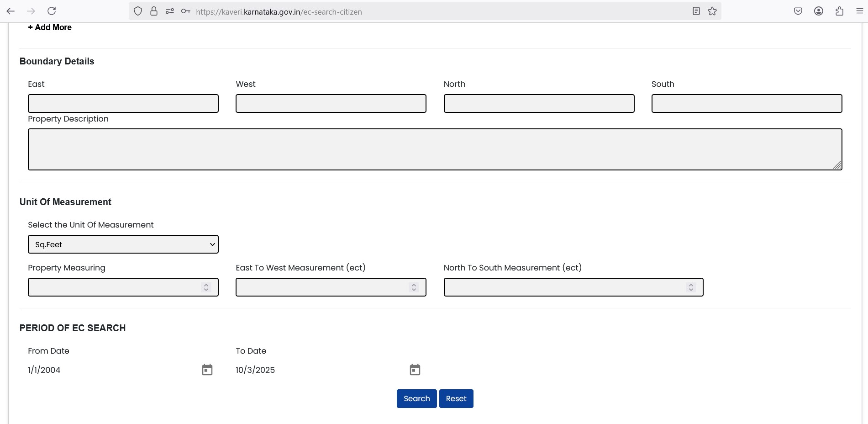Click the Select the Unit Of Measurement label

point(91,225)
